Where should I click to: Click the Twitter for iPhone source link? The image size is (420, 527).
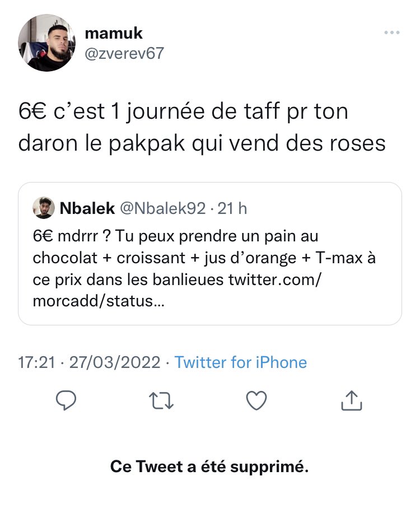pyautogui.click(x=241, y=362)
